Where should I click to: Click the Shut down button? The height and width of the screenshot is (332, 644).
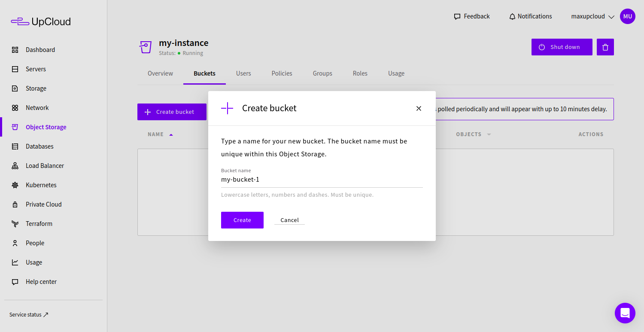pyautogui.click(x=562, y=47)
